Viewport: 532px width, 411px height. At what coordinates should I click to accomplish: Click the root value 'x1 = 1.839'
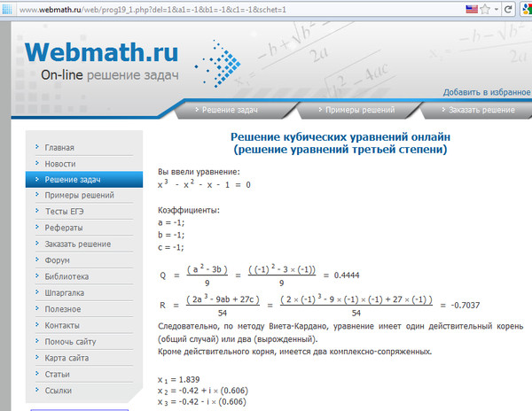pos(179,379)
